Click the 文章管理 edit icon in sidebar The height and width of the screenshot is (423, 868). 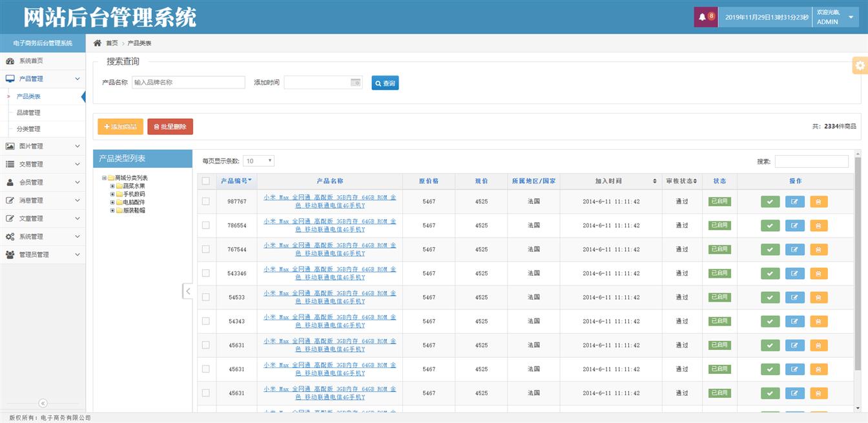point(10,218)
